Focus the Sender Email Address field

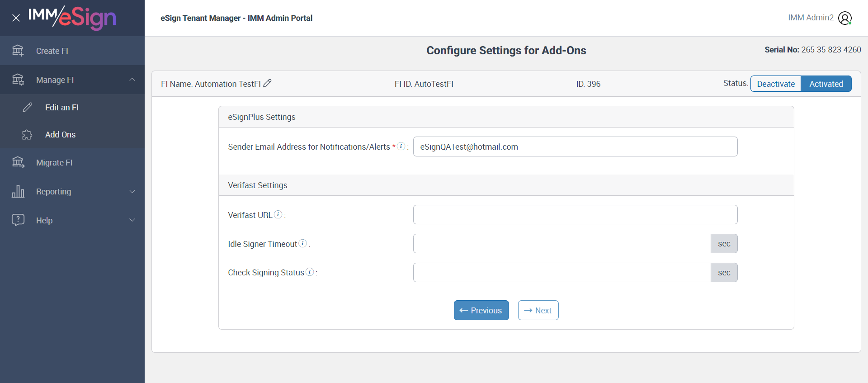click(x=575, y=147)
